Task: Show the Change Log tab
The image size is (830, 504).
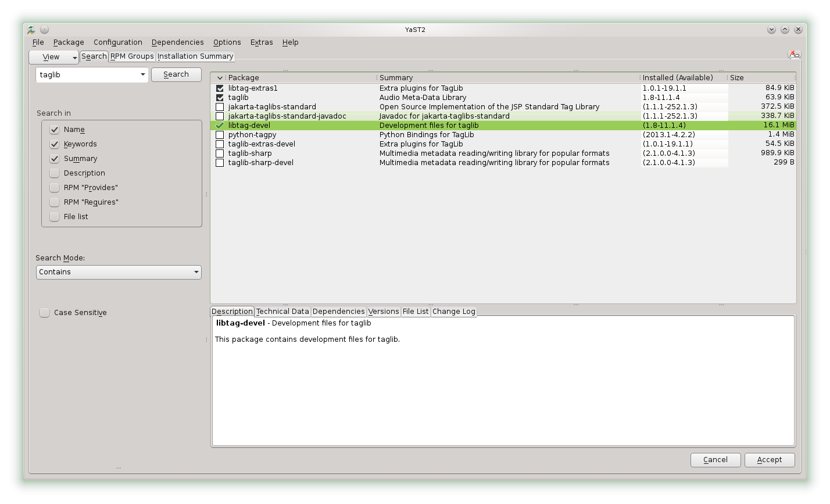Action: tap(454, 312)
